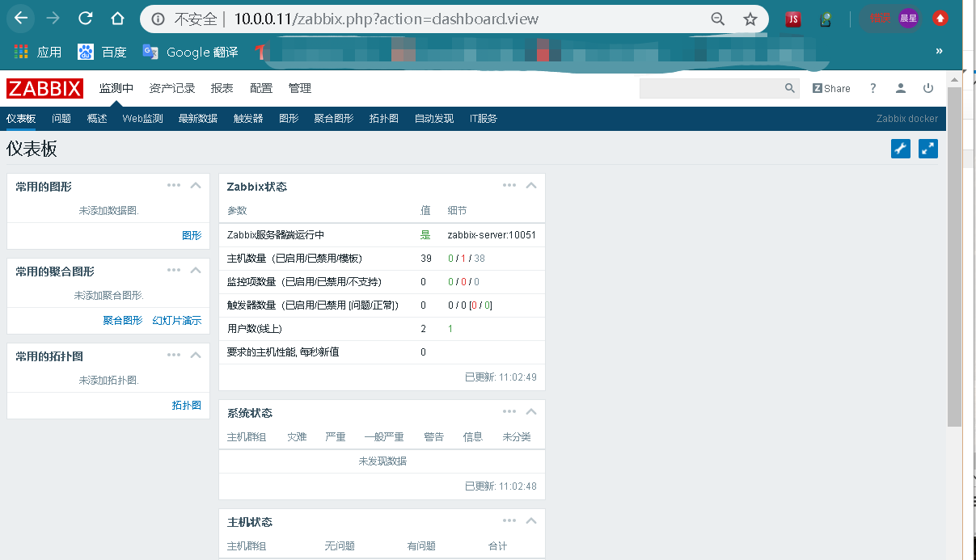Screen dimensions: 976x560
Task: Click the zabbix-server:10051 detail text
Action: (x=492, y=235)
